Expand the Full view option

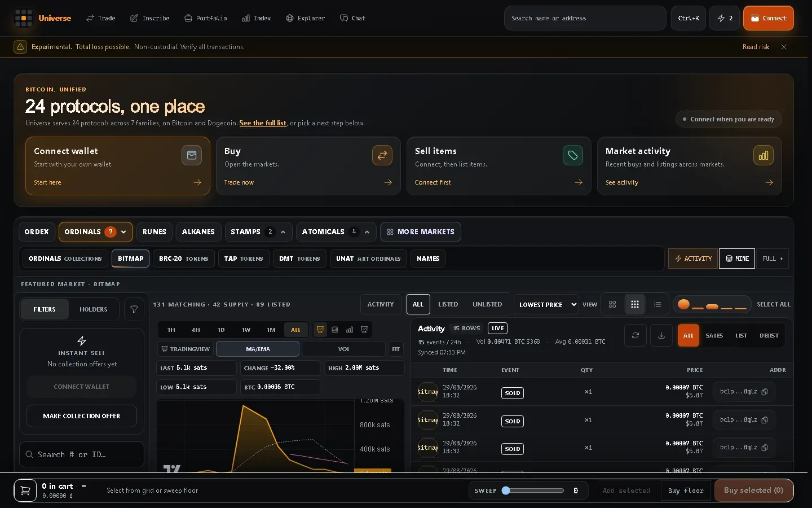coord(772,259)
